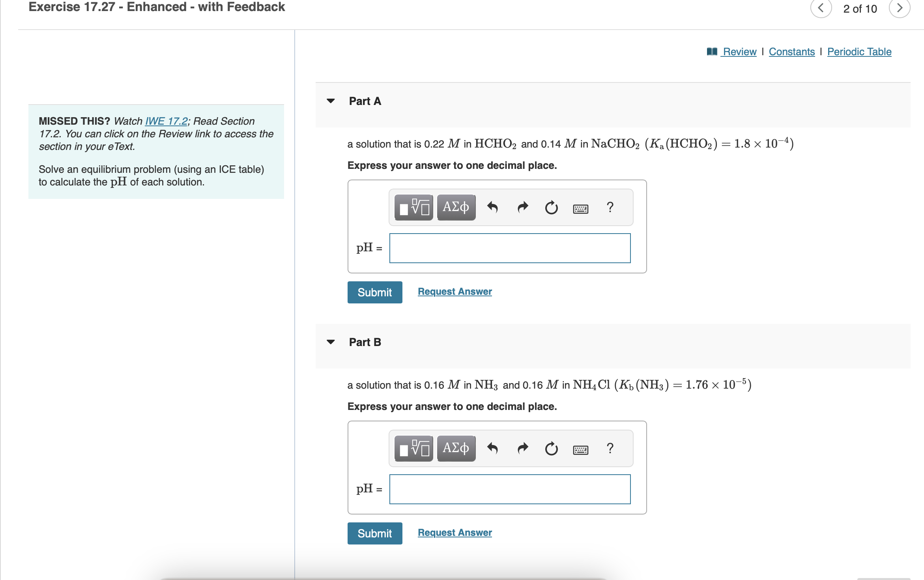Open the Periodic Table link
This screenshot has height=580, width=924.
tap(859, 52)
